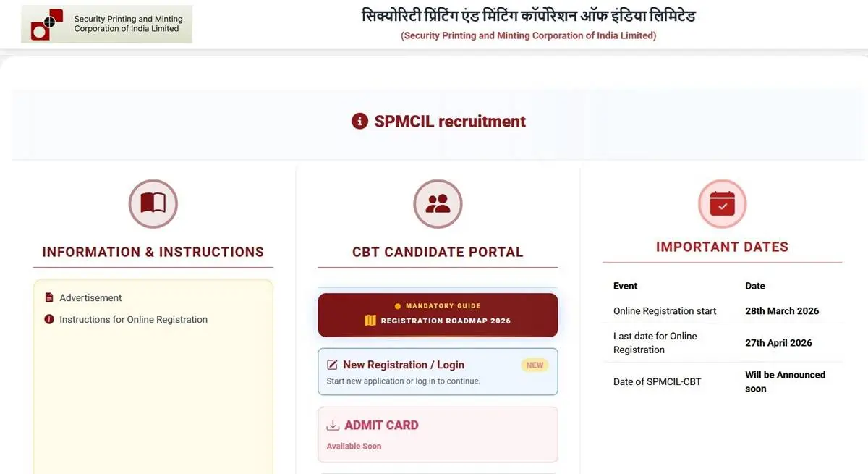Screen dimensions: 868x474
Task: Select the calendar icon above Important Dates
Action: [x=721, y=203]
